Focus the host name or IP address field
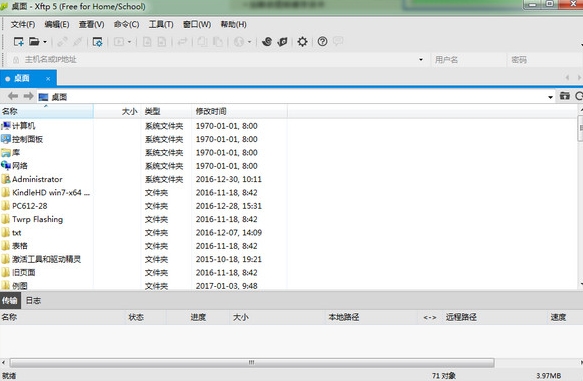The height and width of the screenshot is (381, 583). pyautogui.click(x=219, y=59)
